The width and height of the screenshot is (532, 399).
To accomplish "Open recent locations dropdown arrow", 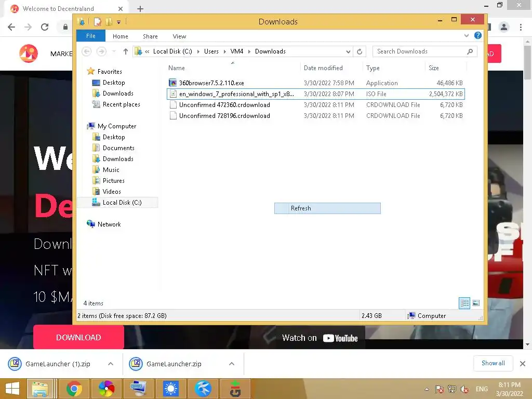I will [114, 51].
